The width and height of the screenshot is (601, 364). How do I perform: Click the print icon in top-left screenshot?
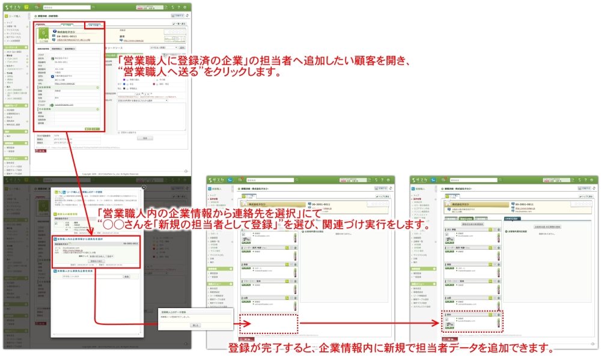(x=177, y=15)
